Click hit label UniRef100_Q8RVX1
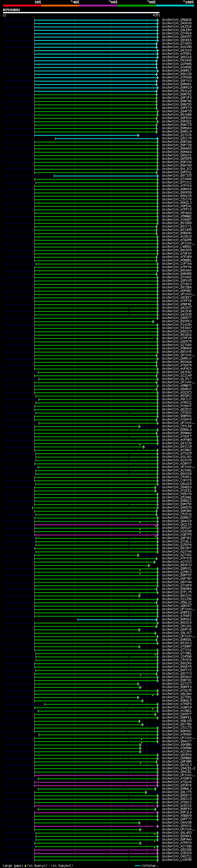Screen dimensions: 197x868 (x=177, y=568)
